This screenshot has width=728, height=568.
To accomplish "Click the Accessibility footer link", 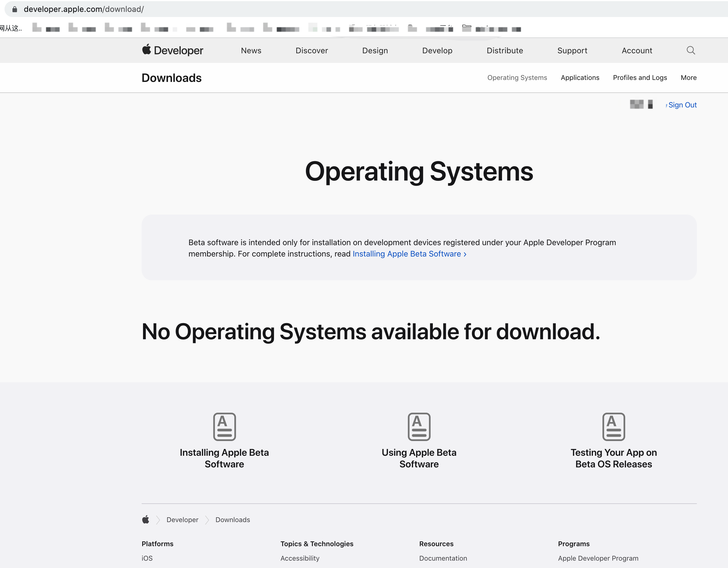I will point(300,558).
